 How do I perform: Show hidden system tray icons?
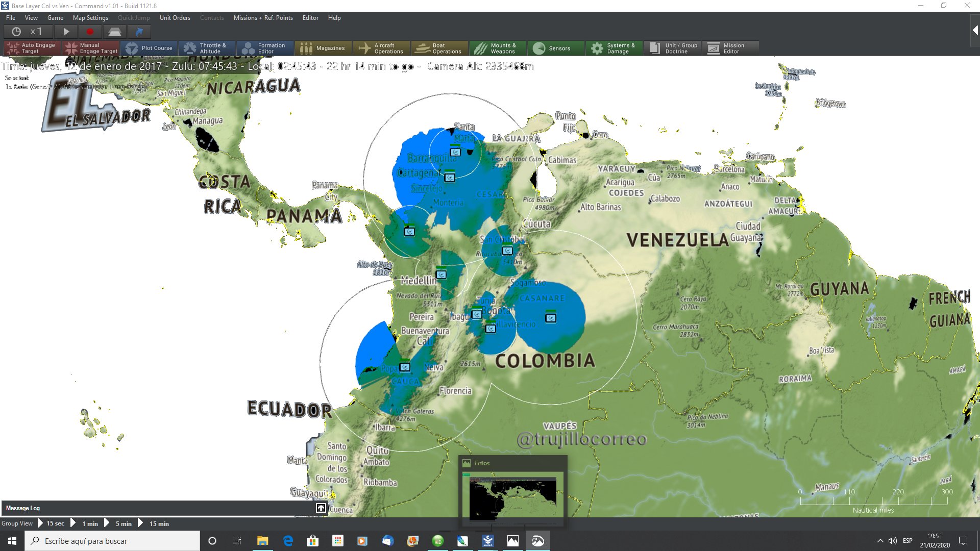880,541
